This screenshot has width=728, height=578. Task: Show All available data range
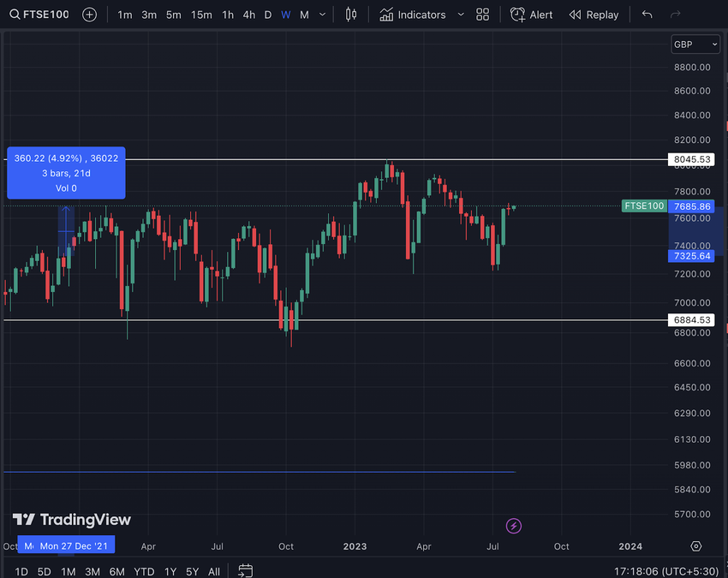214,571
